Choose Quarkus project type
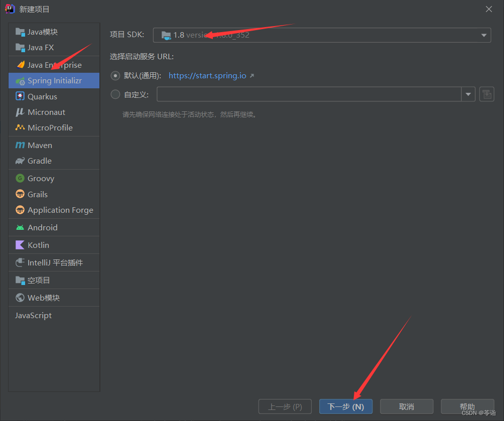 tap(54, 96)
